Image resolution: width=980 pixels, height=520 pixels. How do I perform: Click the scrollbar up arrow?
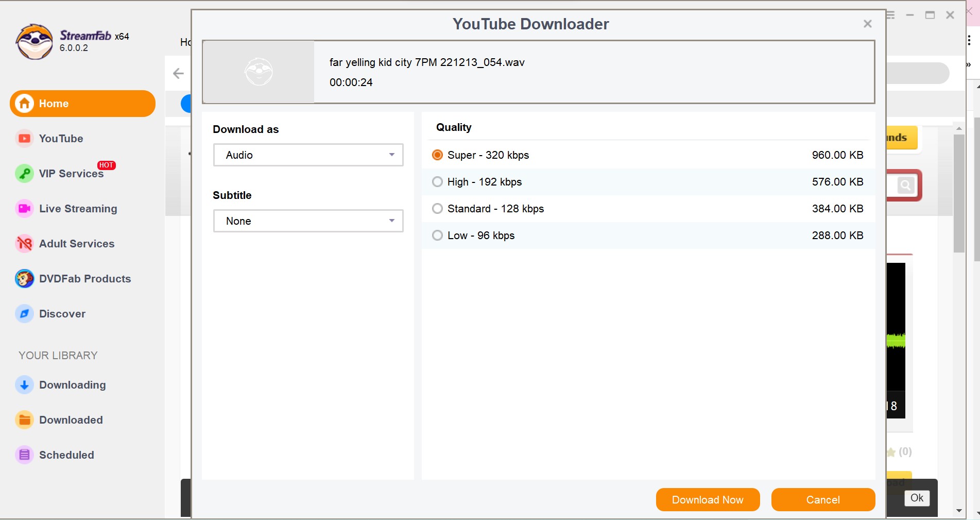(958, 128)
